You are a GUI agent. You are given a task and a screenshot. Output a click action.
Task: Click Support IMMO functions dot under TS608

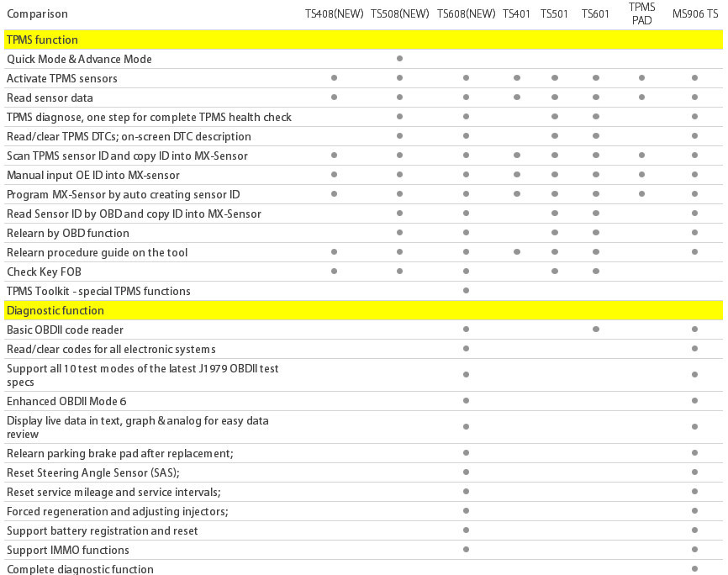pyautogui.click(x=467, y=550)
